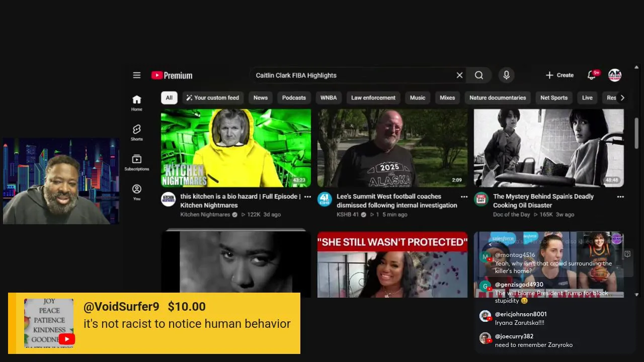
Task: Open the notifications bell
Action: pyautogui.click(x=592, y=75)
